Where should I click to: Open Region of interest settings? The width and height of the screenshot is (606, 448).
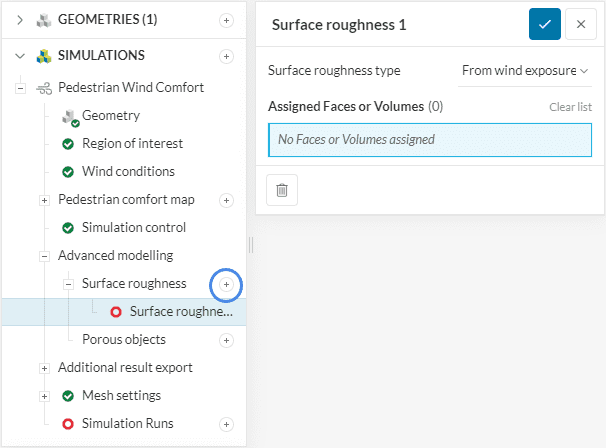(132, 144)
